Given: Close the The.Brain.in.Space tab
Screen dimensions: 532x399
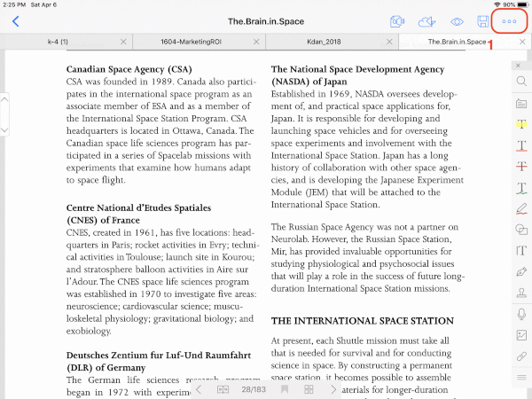Looking at the screenshot, I should pos(522,42).
